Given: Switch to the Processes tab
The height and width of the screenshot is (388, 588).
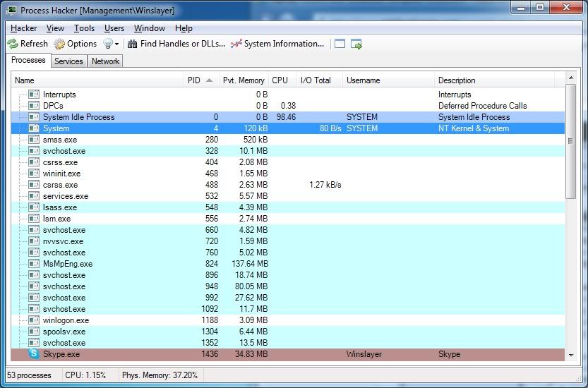Looking at the screenshot, I should [x=28, y=61].
